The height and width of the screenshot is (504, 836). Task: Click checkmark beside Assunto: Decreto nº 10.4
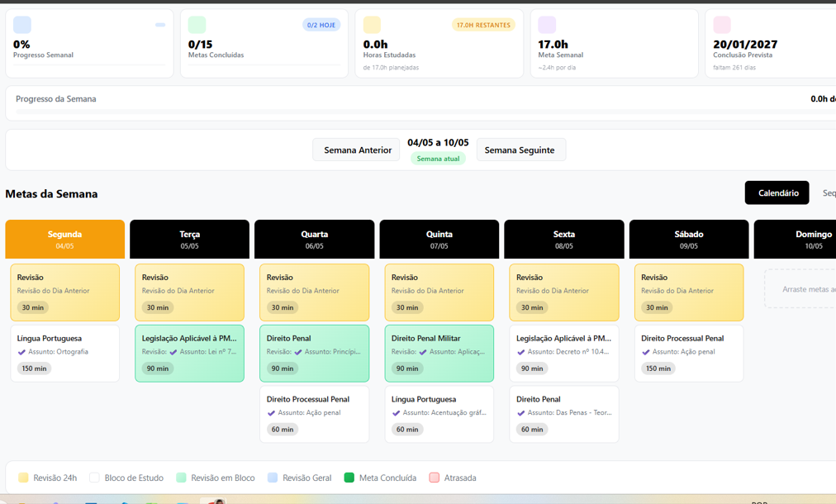pos(520,352)
